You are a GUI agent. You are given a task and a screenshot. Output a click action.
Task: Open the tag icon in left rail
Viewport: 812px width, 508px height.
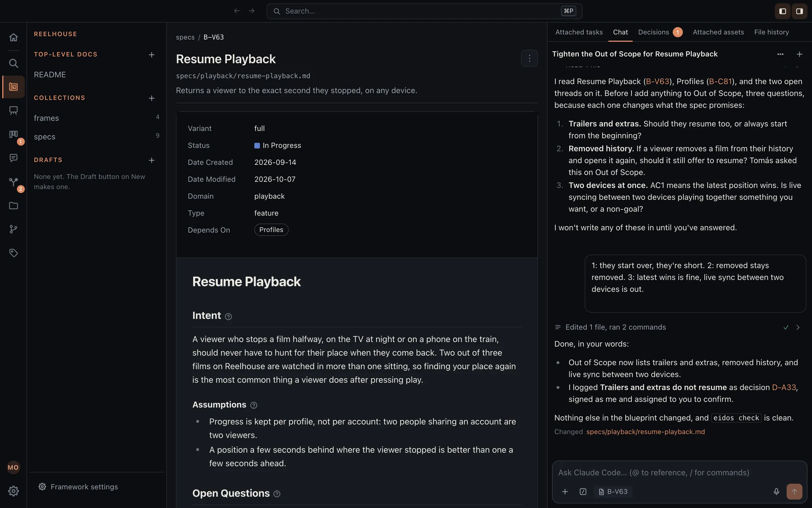click(x=13, y=253)
